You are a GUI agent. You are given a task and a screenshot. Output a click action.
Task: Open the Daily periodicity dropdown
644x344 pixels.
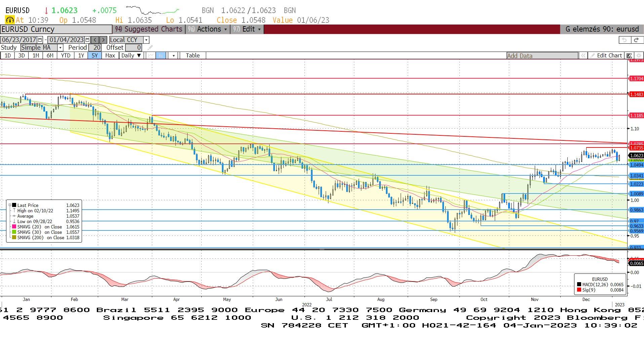(132, 55)
